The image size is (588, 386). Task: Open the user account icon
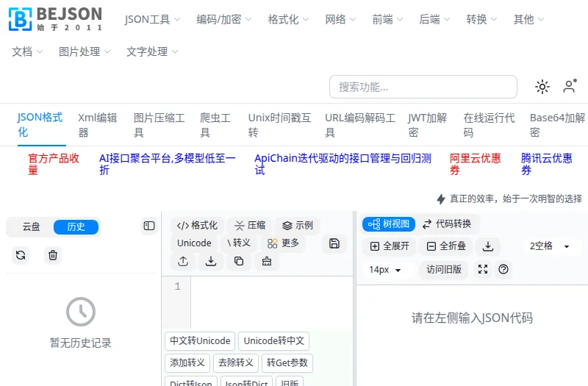570,86
